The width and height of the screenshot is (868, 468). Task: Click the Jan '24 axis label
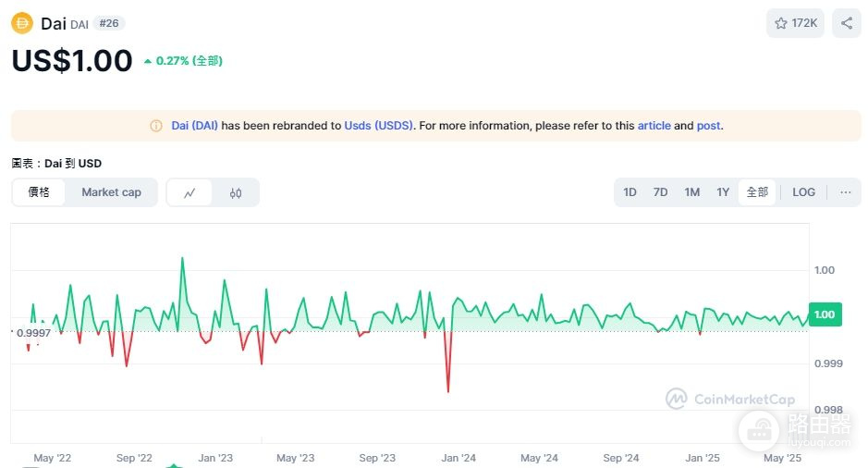[x=458, y=458]
